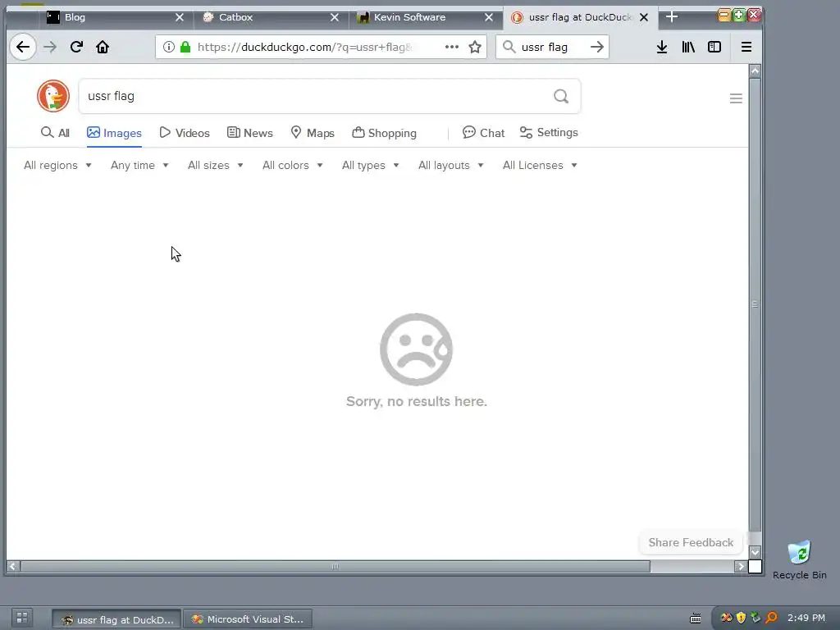Bookmark this page with the star
840x630 pixels.
tap(475, 47)
